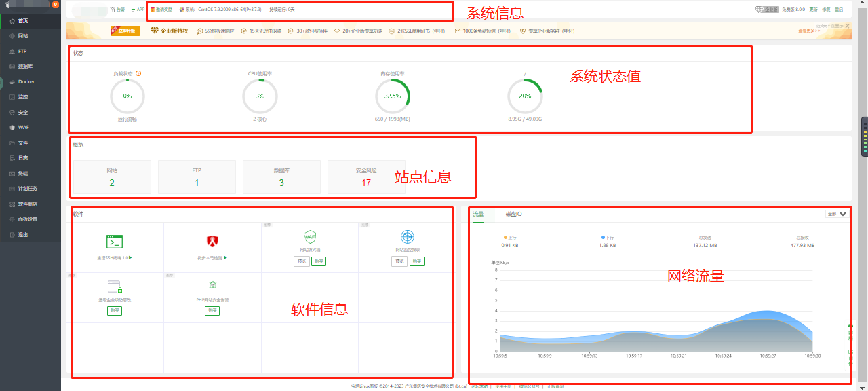Viewport: 868px width, 391px height.
Task: Click the 网站防火墙 WAF software icon
Action: coord(310,237)
